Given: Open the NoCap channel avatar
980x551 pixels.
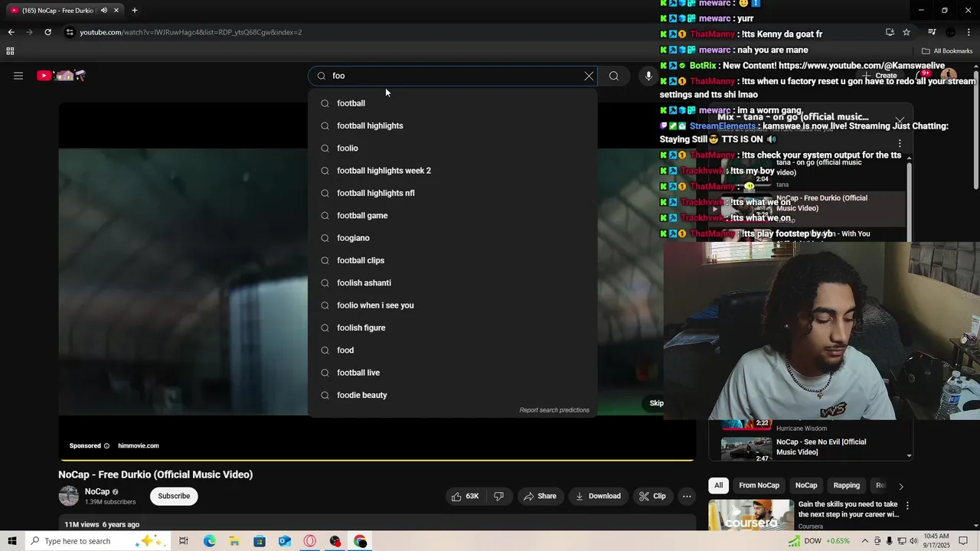Looking at the screenshot, I should (x=69, y=496).
